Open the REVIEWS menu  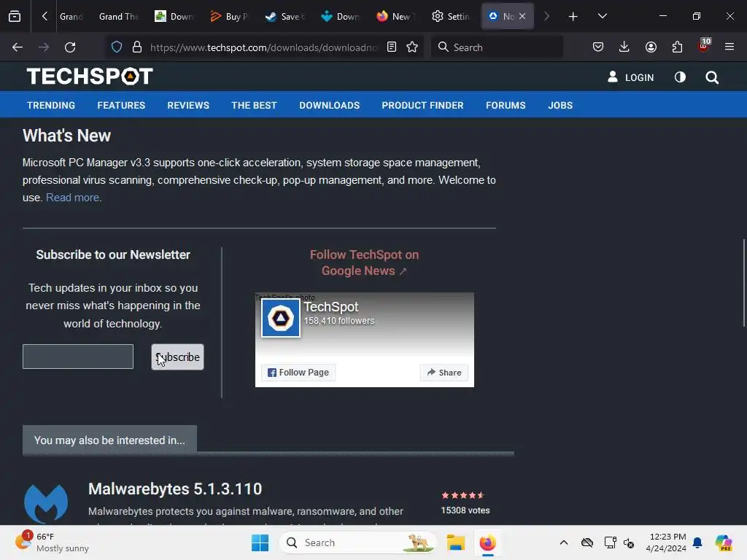point(188,105)
